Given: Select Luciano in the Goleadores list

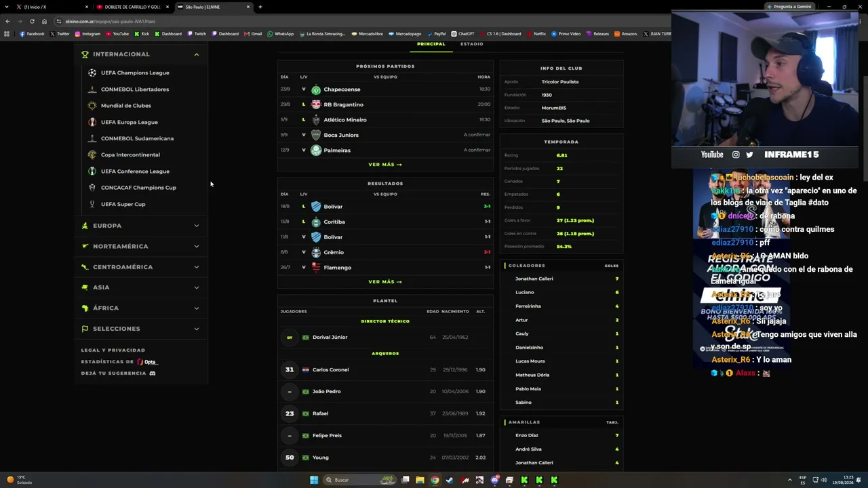Looking at the screenshot, I should (525, 292).
